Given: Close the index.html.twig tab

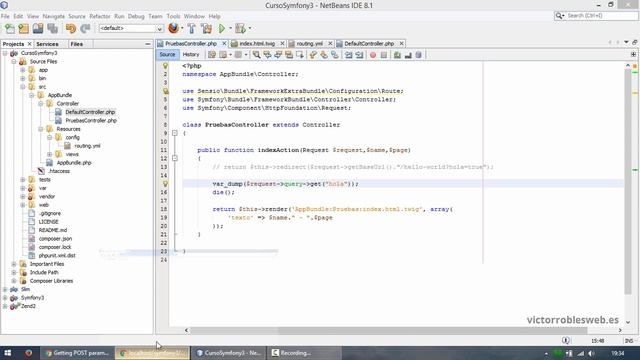Looking at the screenshot, I should pyautogui.click(x=282, y=43).
